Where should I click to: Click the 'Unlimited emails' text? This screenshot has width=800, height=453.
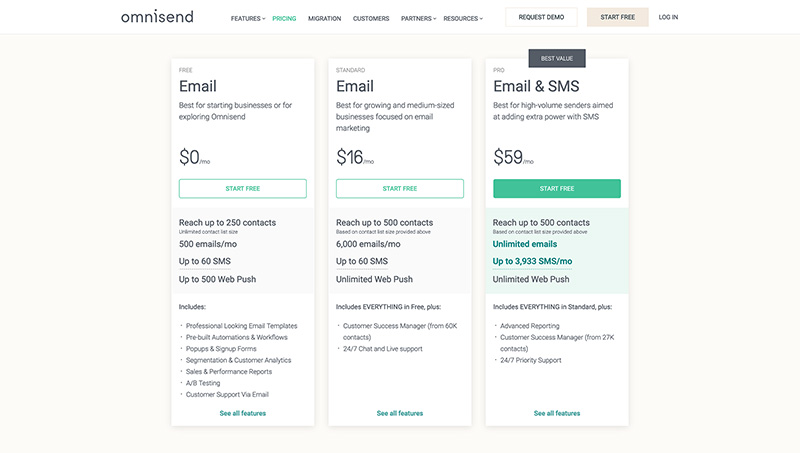(524, 244)
